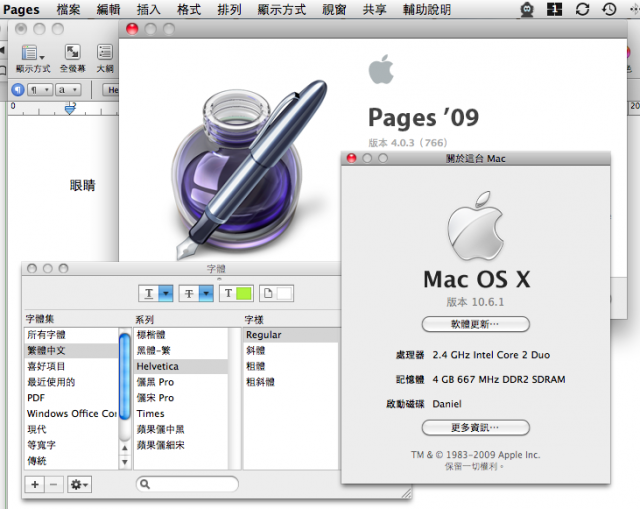Click the collections scroll up arrow
The width and height of the screenshot is (640, 509).
click(125, 448)
